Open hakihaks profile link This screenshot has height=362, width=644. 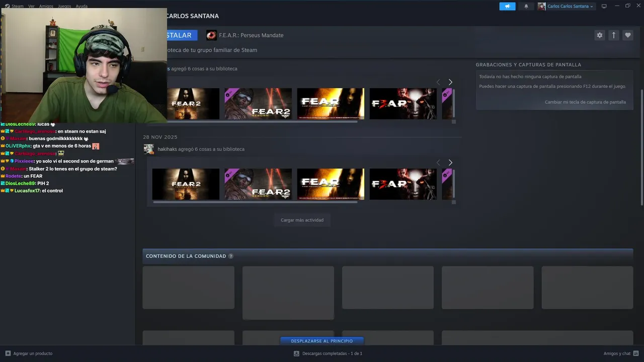coord(167,149)
